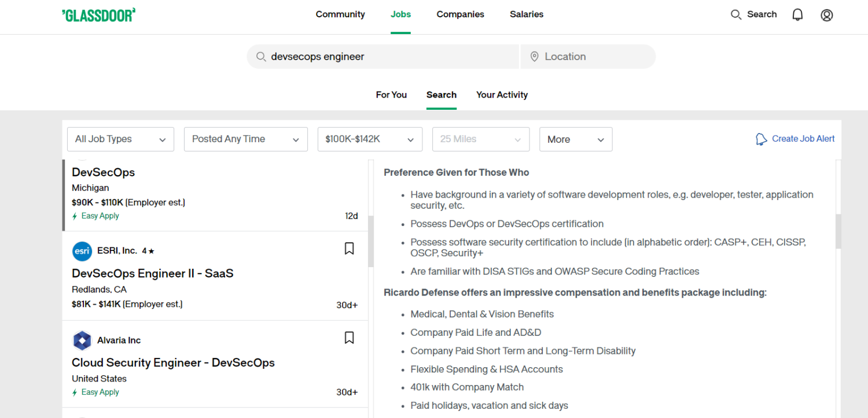Viewport: 868px width, 418px height.
Task: Select the Jobs menu item
Action: click(400, 14)
